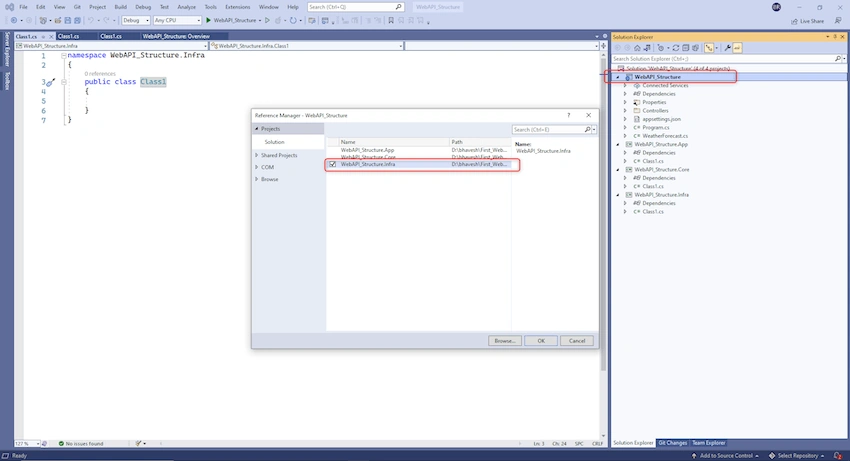Click the Navigate Backward icon in main toolbar
Viewport: 850px width, 461px height.
coord(14,21)
